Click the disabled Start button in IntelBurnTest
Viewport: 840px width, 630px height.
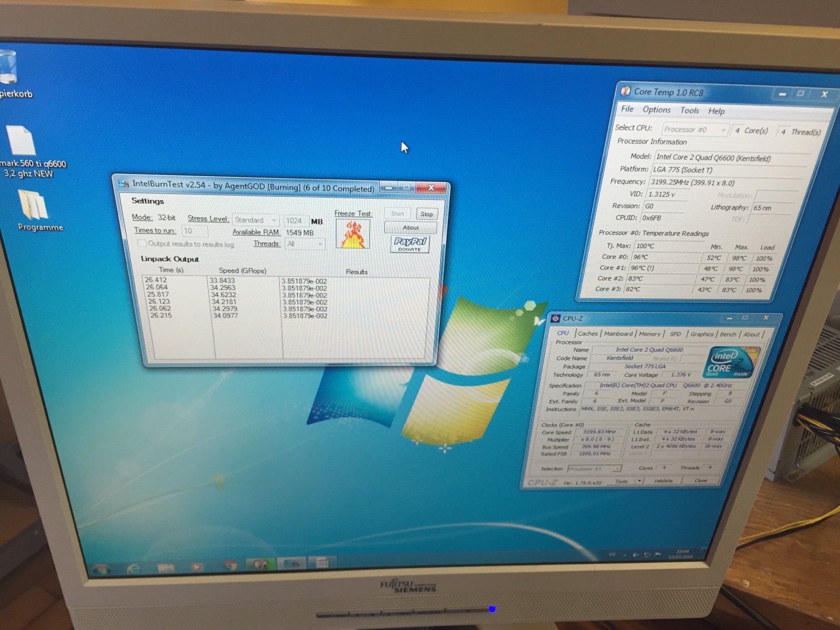pos(398,213)
